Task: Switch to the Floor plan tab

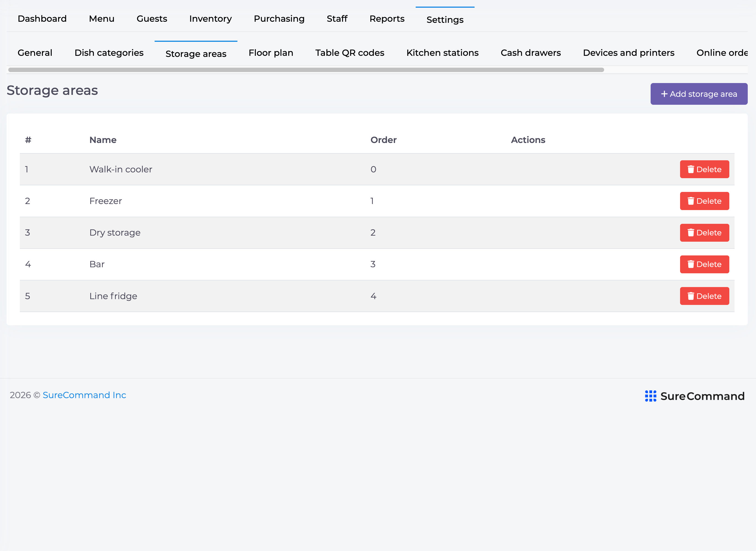Action: [x=271, y=53]
